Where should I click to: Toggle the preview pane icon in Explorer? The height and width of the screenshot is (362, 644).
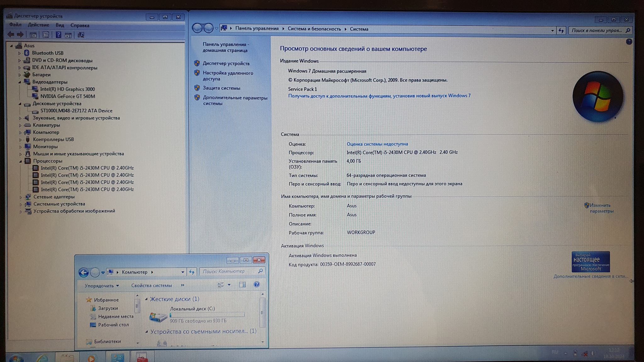pos(242,285)
